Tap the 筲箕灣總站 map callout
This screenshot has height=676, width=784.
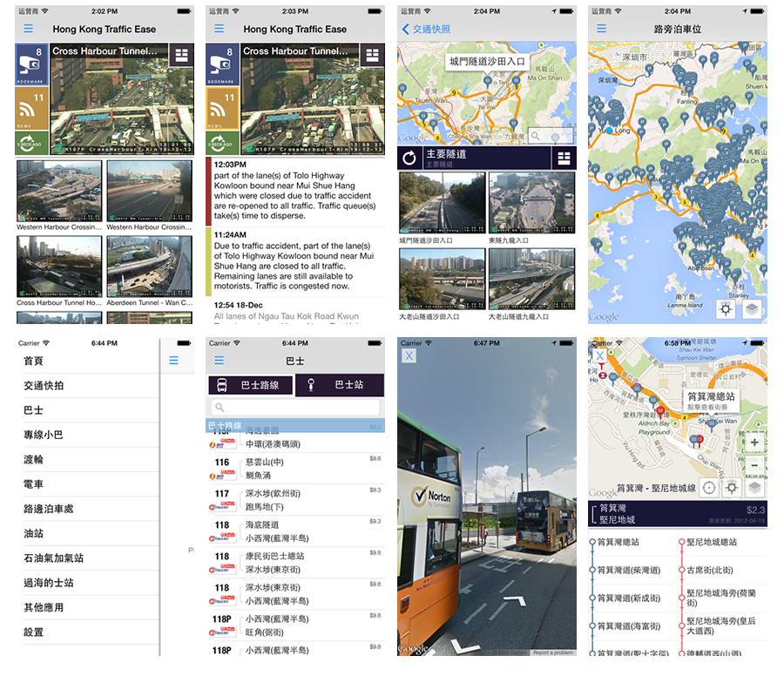pyautogui.click(x=711, y=400)
